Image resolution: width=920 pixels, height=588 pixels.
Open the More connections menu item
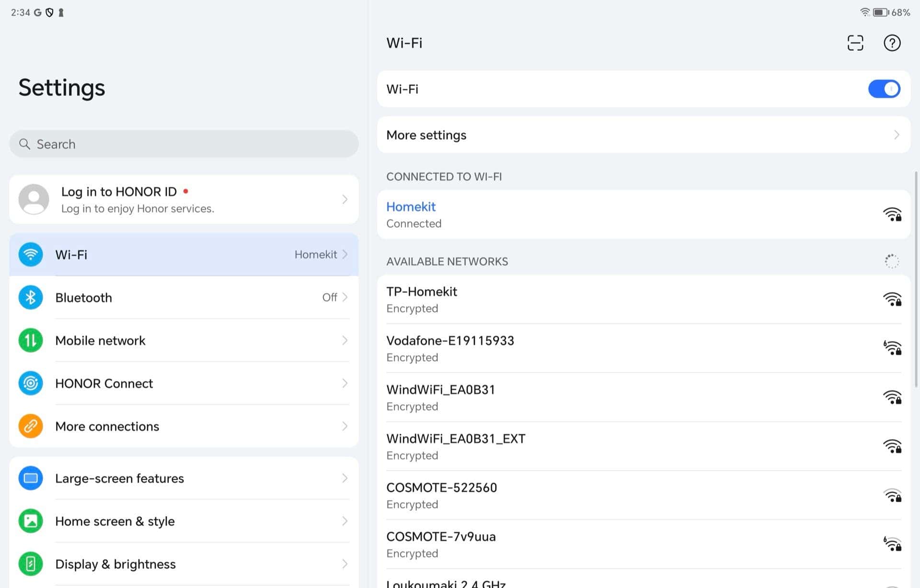coord(184,426)
